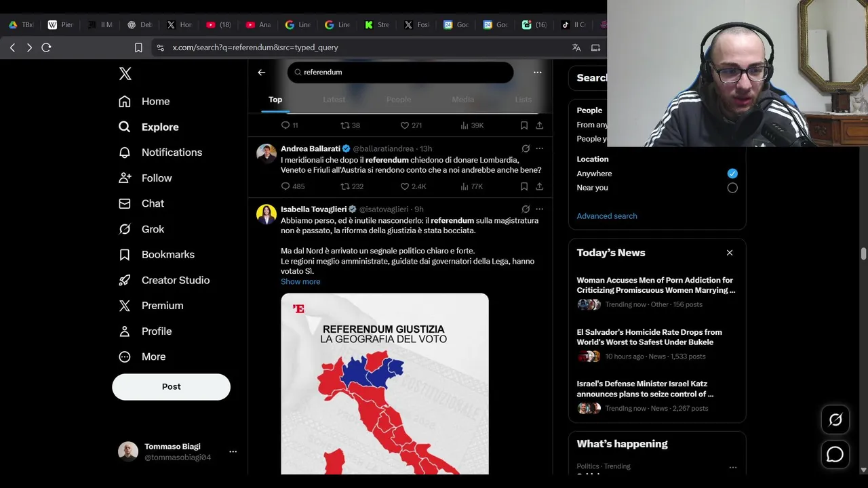Reload the page with refresh icon
Viewport: 868px width, 488px height.
click(x=46, y=47)
